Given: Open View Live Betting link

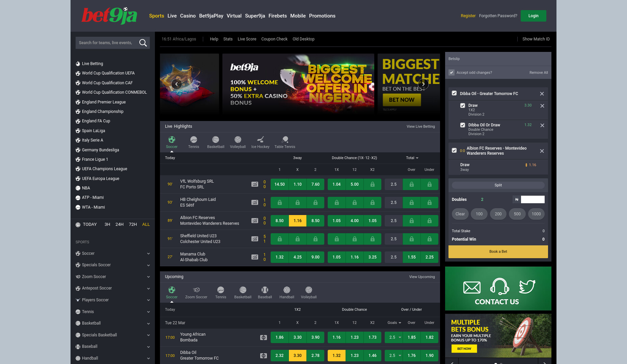Looking at the screenshot, I should [x=420, y=126].
